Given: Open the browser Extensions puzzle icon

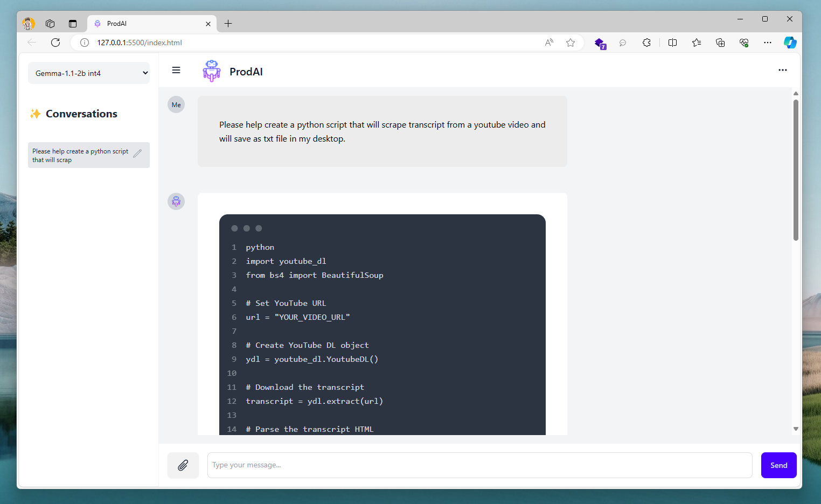Looking at the screenshot, I should click(646, 43).
